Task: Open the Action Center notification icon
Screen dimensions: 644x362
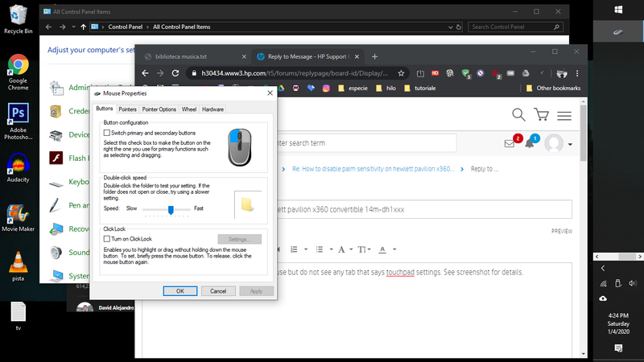Action: click(x=618, y=348)
